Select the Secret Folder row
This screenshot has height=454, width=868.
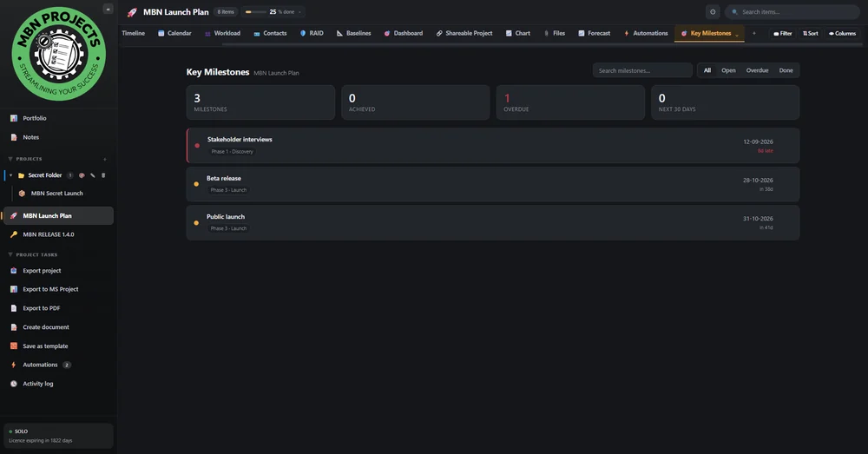[x=58, y=175]
